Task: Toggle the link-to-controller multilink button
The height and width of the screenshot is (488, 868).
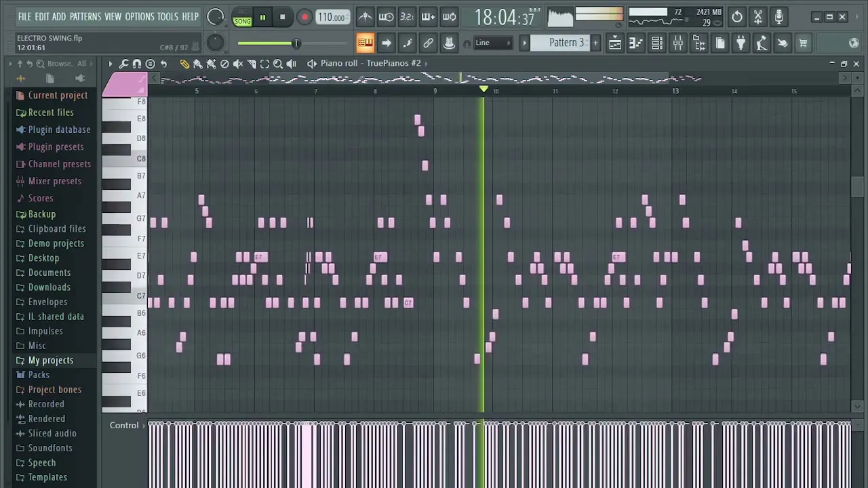Action: (x=428, y=43)
